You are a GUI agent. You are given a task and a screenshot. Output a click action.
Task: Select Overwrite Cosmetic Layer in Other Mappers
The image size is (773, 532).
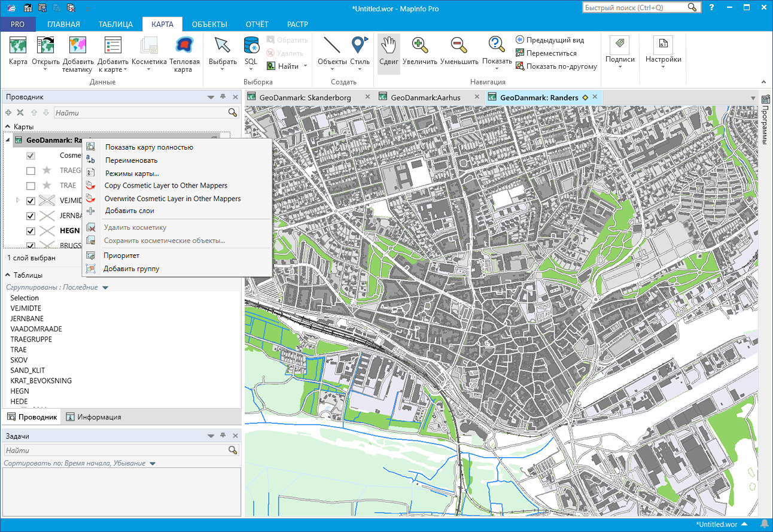(172, 199)
